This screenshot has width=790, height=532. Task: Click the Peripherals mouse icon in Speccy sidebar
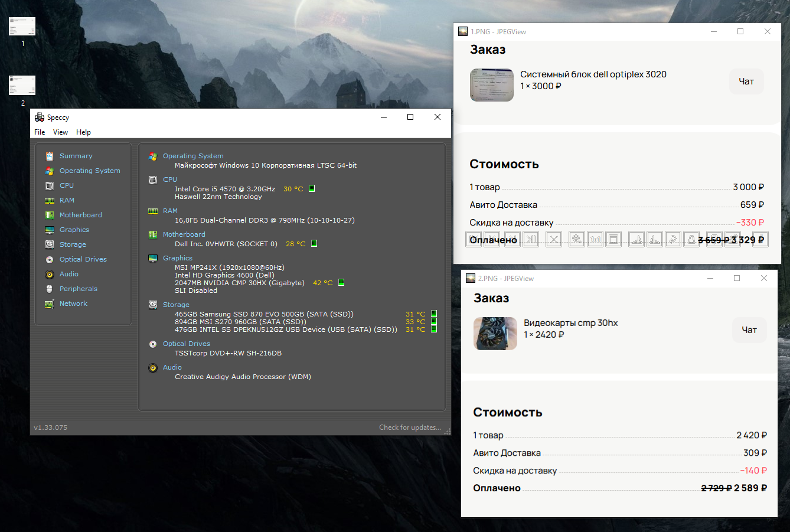click(x=50, y=289)
